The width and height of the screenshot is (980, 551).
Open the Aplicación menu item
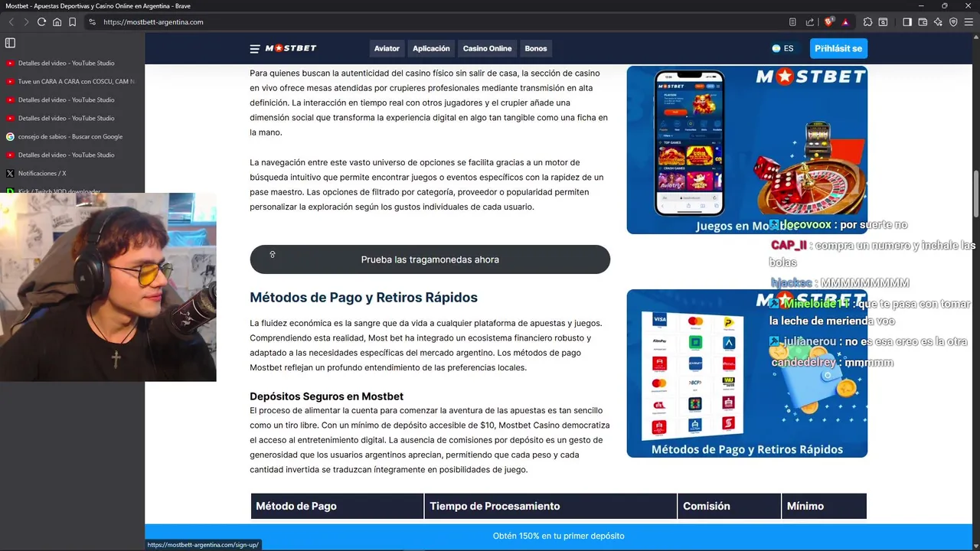coord(431,48)
